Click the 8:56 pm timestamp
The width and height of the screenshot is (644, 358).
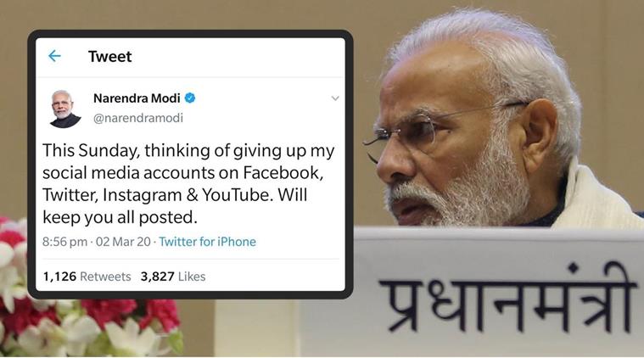(x=64, y=242)
